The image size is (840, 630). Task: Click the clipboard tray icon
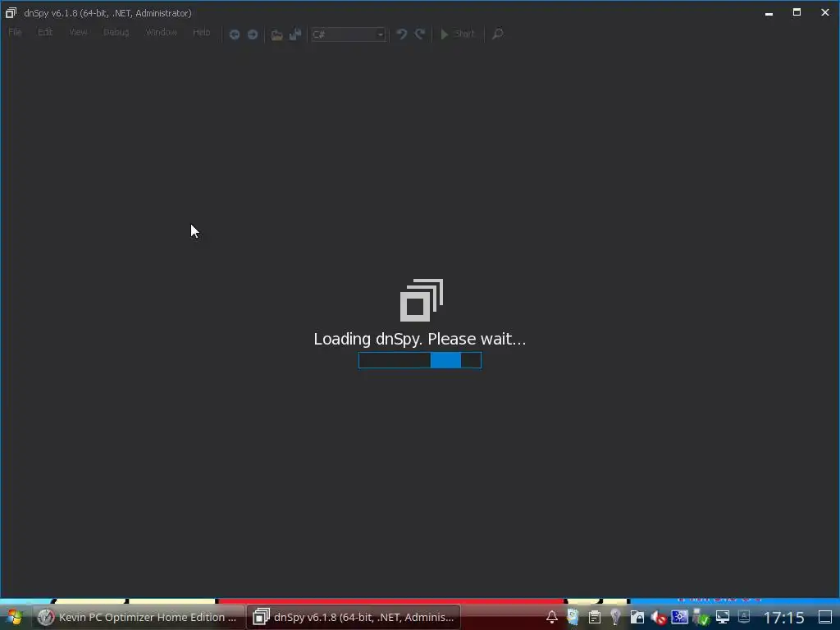click(x=595, y=617)
